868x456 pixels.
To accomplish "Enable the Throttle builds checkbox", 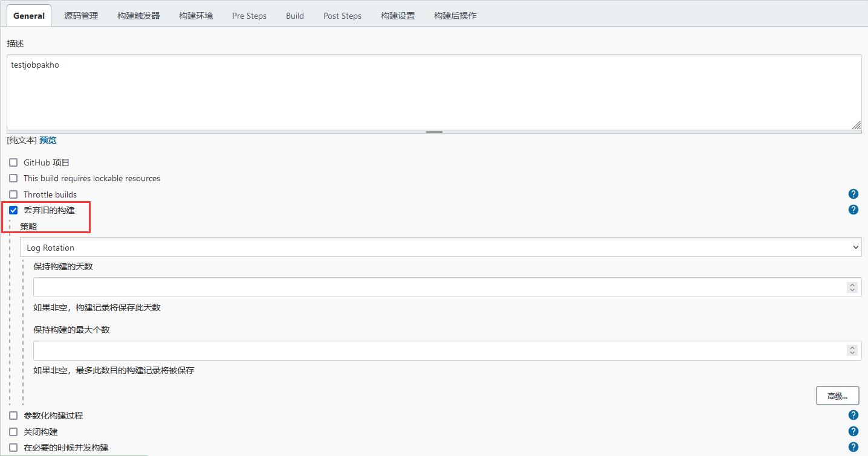I will click(x=13, y=194).
